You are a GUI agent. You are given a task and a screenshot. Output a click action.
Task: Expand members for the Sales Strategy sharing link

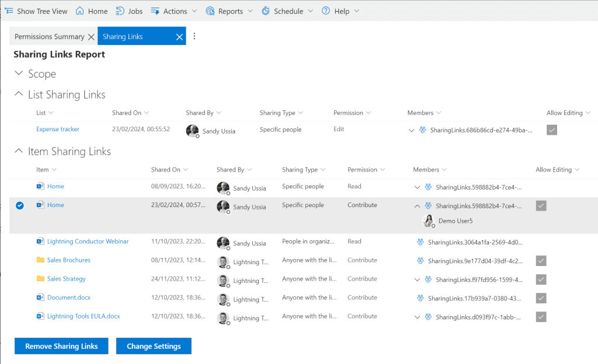[417, 279]
